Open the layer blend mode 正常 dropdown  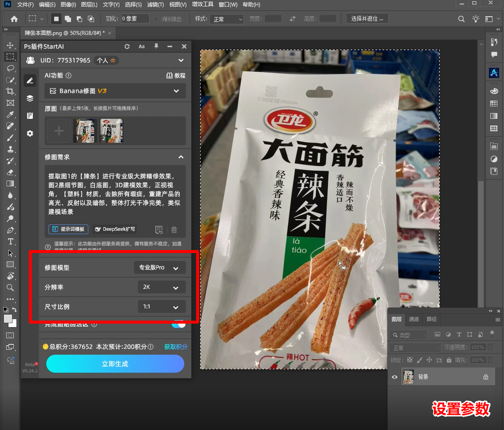(416, 347)
